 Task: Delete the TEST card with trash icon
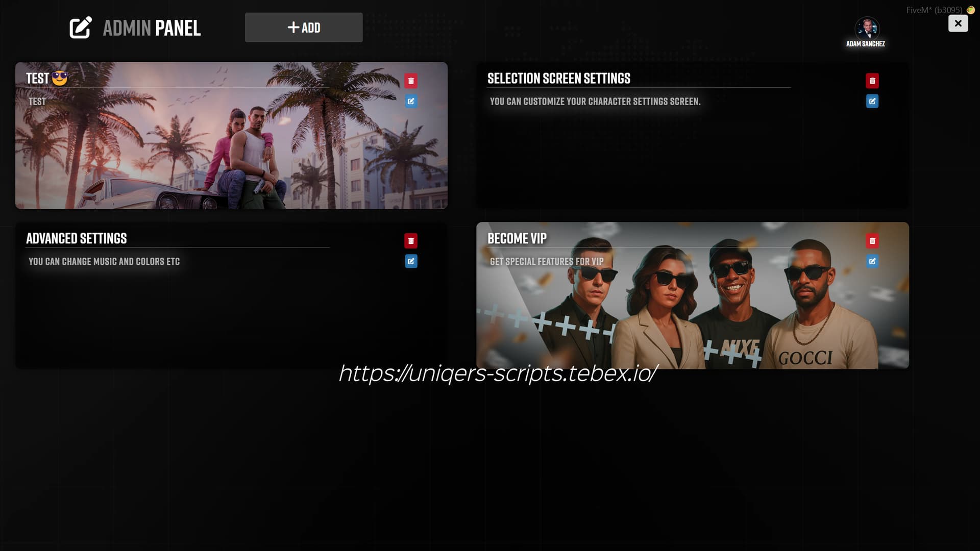click(x=411, y=81)
